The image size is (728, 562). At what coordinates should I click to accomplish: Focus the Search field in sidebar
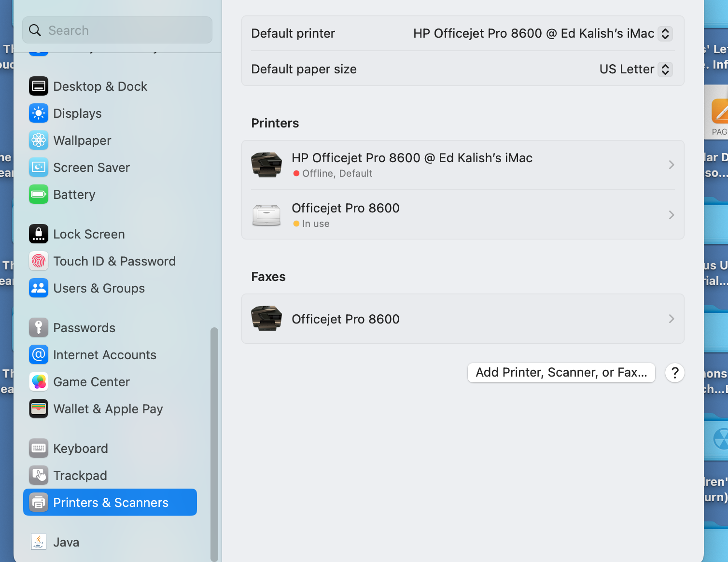click(x=117, y=30)
